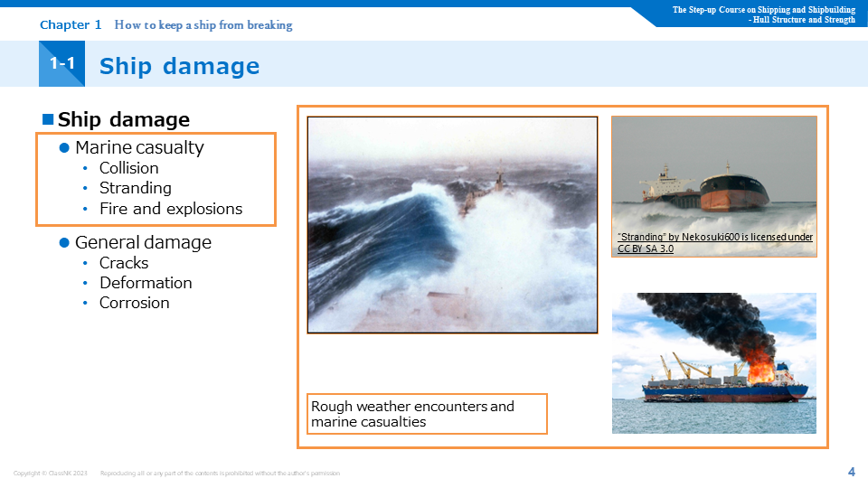Image resolution: width=868 pixels, height=488 pixels.
Task: Select the "Marine casualty" bullet
Action: [x=139, y=147]
